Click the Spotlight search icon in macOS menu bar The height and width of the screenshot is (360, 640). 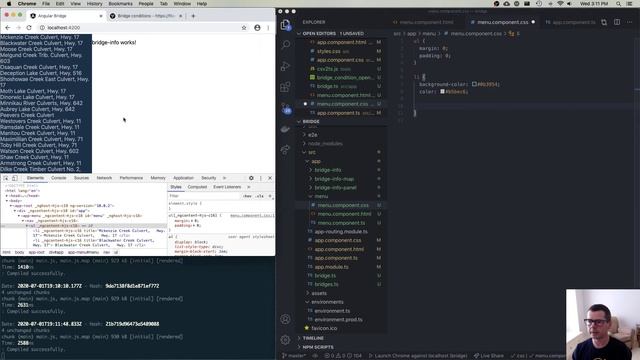618,4
